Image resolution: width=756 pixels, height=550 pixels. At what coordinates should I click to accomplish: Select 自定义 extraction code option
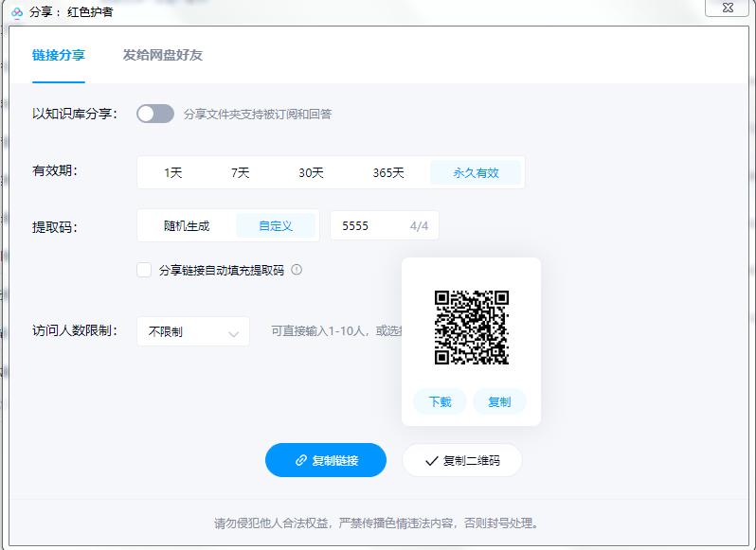(276, 225)
